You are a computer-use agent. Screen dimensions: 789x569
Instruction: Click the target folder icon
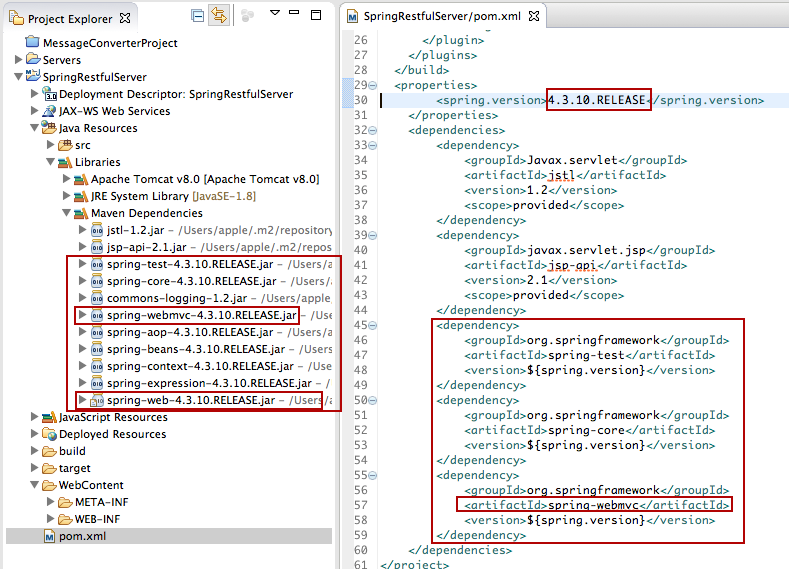tap(49, 468)
